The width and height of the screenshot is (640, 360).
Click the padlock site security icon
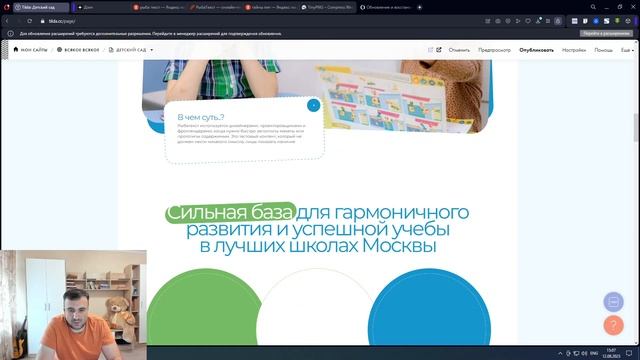(x=42, y=21)
